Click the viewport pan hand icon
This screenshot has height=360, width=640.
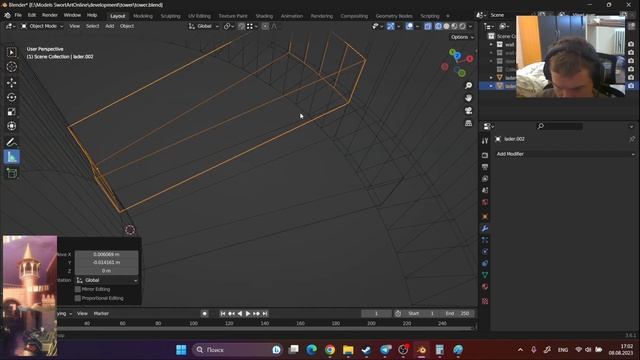468,98
